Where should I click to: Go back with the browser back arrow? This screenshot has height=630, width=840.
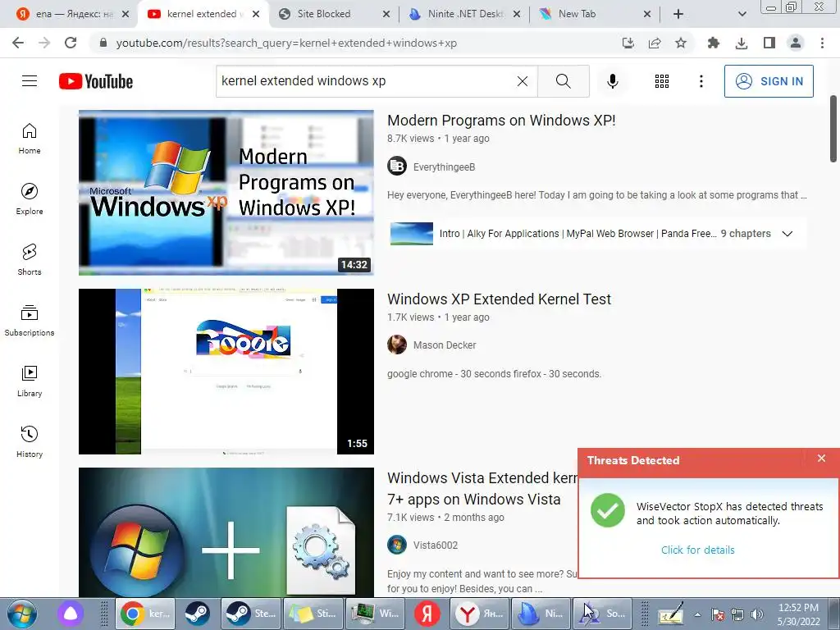pyautogui.click(x=18, y=43)
